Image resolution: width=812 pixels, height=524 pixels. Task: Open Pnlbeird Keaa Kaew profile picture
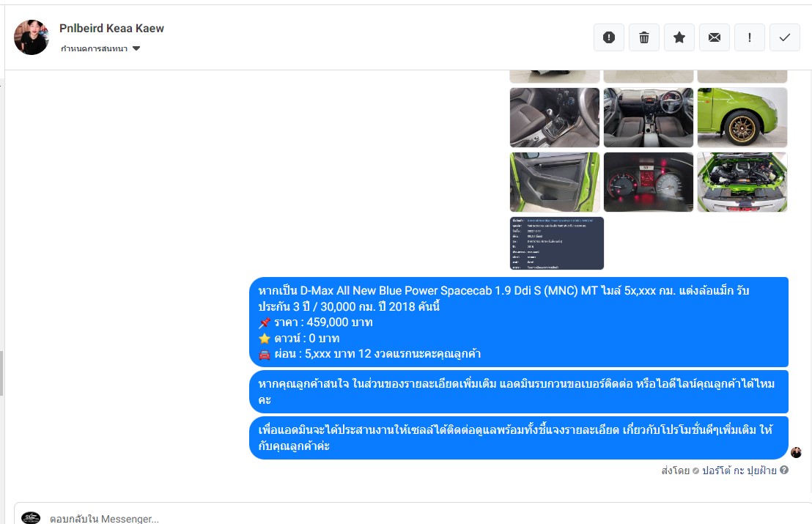[32, 37]
